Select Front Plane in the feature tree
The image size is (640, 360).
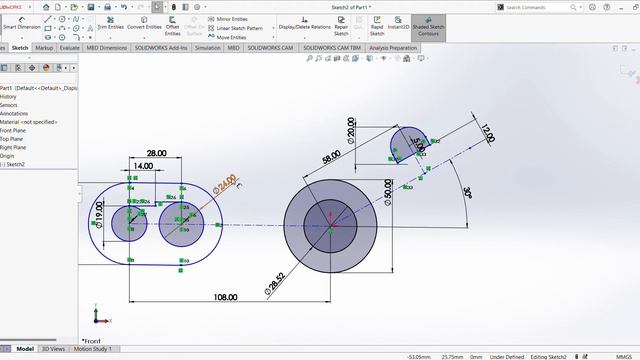(13, 131)
